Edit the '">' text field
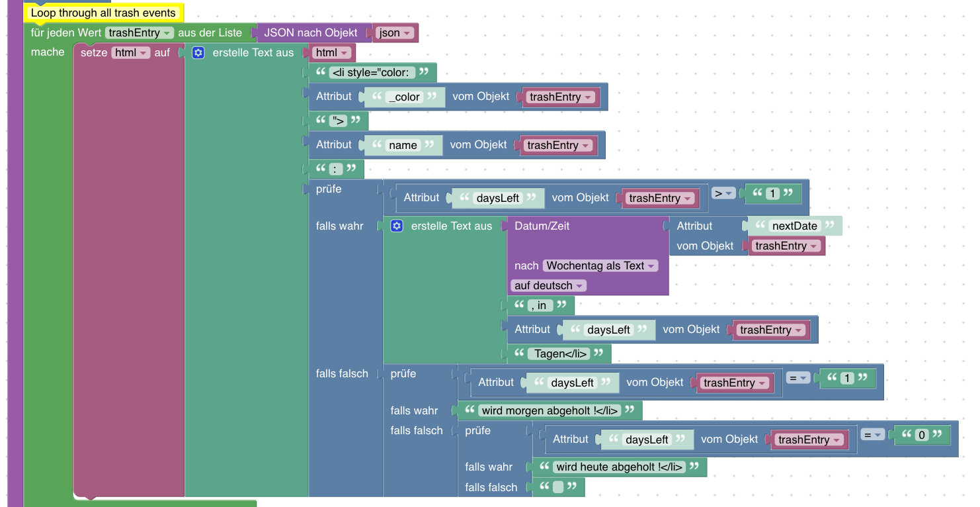The image size is (980, 507). point(339,121)
